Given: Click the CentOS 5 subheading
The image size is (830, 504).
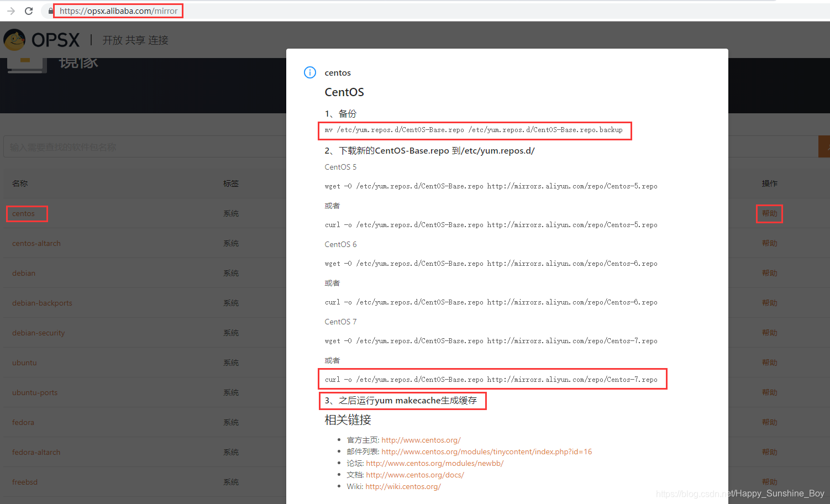Looking at the screenshot, I should coord(340,167).
